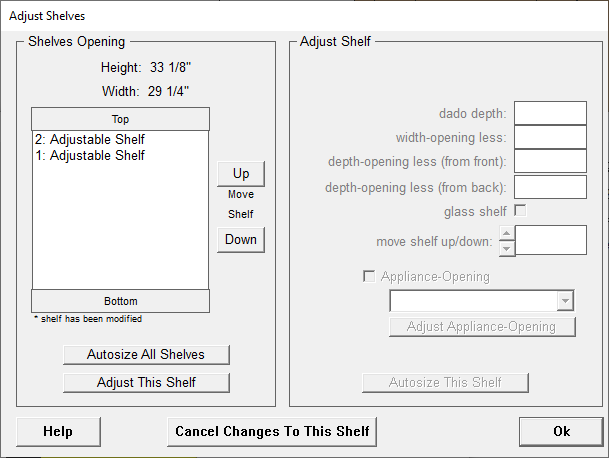Focus the width-opening less field

pyautogui.click(x=550, y=137)
